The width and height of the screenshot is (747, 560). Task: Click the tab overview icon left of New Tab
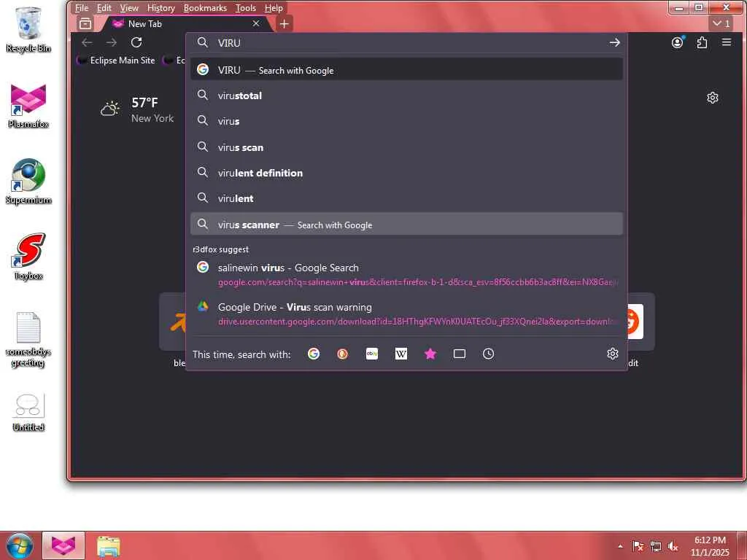pyautogui.click(x=85, y=23)
